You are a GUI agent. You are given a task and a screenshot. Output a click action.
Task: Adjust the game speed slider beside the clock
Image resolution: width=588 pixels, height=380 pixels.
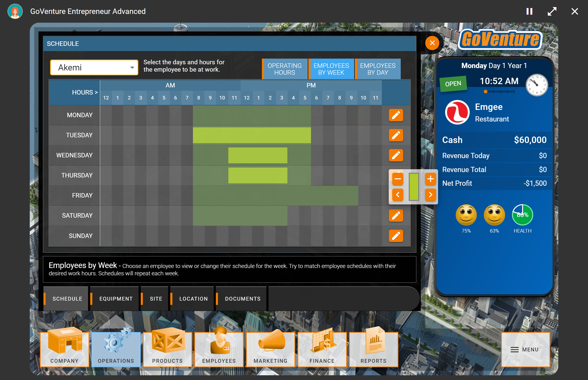(x=498, y=91)
